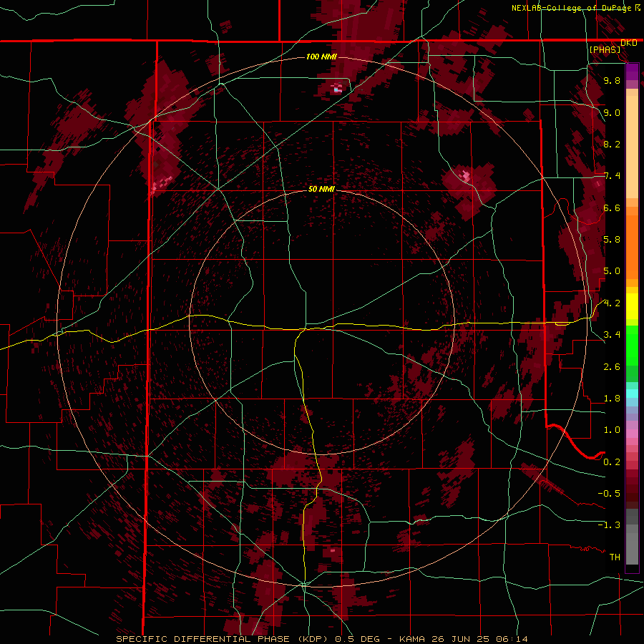Click the cyan-cored echo near 100 NMI label
Viewport: 644px width, 644px height.
tap(337, 88)
